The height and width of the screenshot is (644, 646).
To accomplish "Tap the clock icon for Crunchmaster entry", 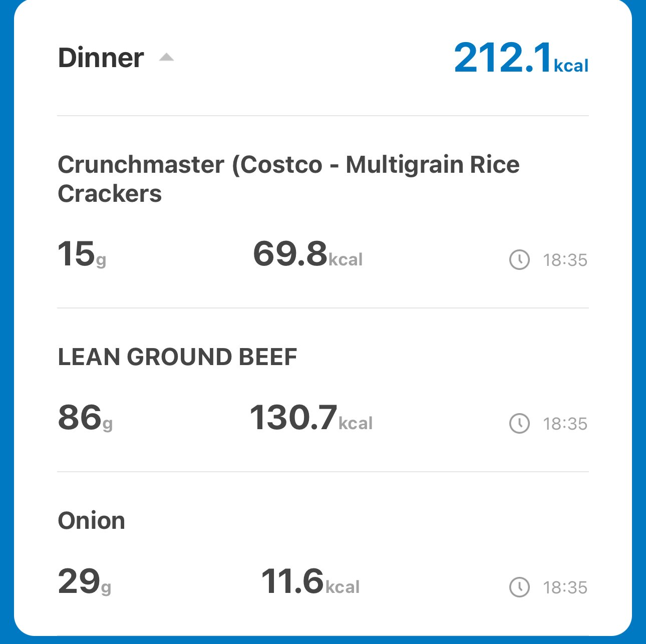I will pos(519,260).
